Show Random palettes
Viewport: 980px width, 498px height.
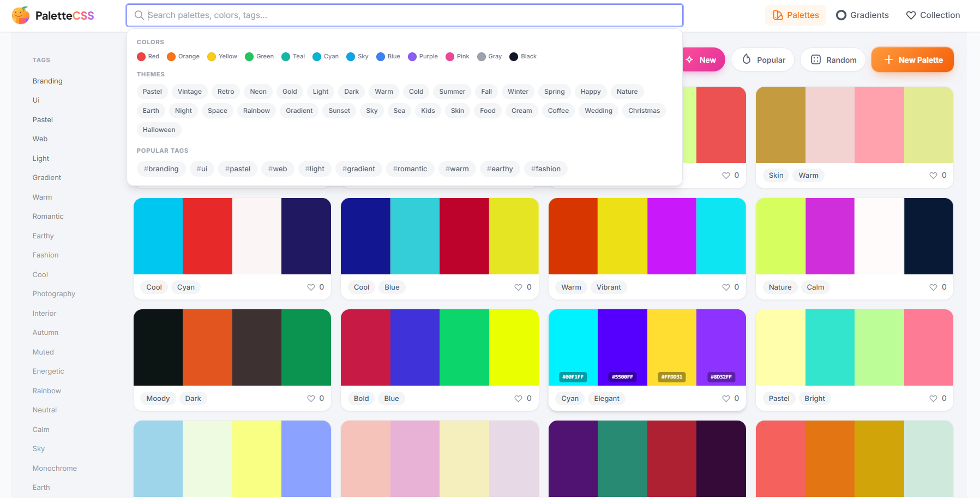click(x=833, y=60)
